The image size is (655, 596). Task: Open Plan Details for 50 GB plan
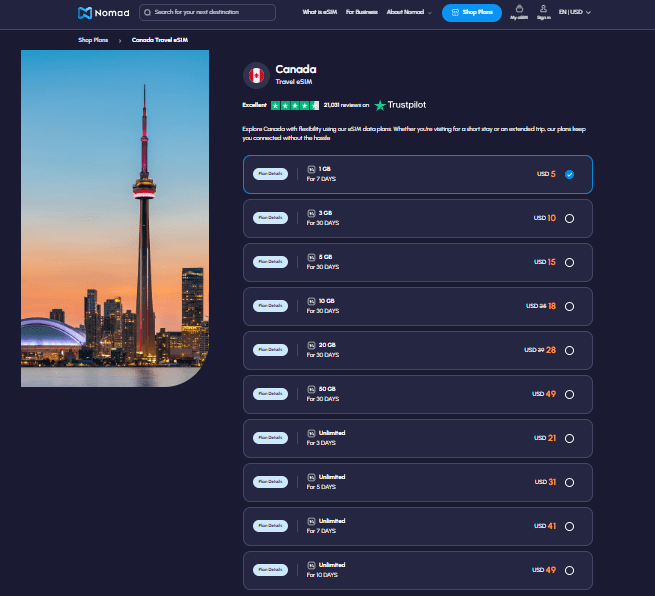(x=270, y=394)
